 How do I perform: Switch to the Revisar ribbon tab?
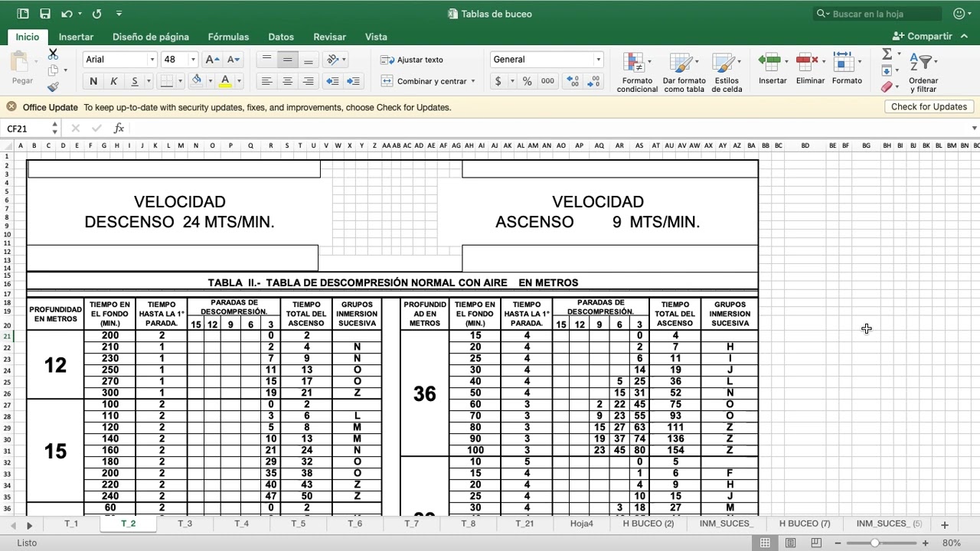tap(329, 37)
